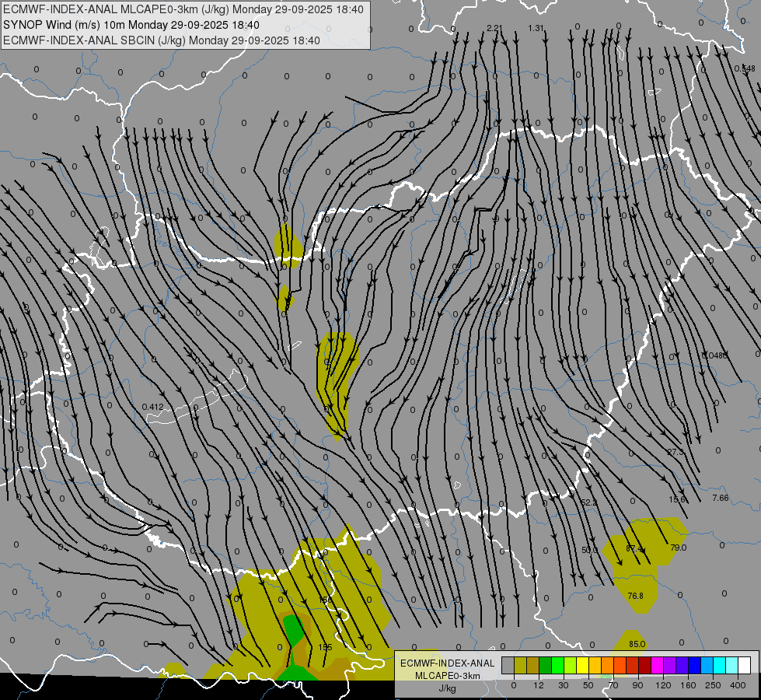
Task: Click the pure blue legend swatch
Action: (x=694, y=665)
